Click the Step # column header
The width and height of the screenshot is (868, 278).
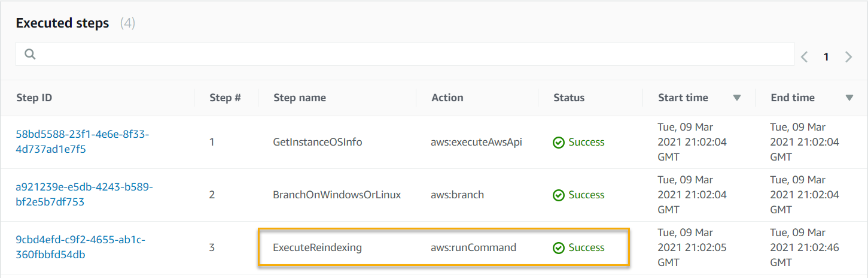click(225, 98)
